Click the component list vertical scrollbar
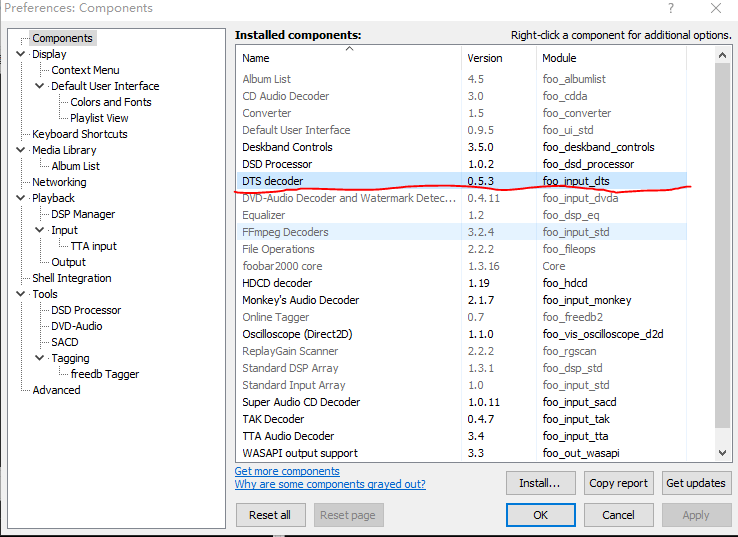738x537 pixels. (725, 250)
